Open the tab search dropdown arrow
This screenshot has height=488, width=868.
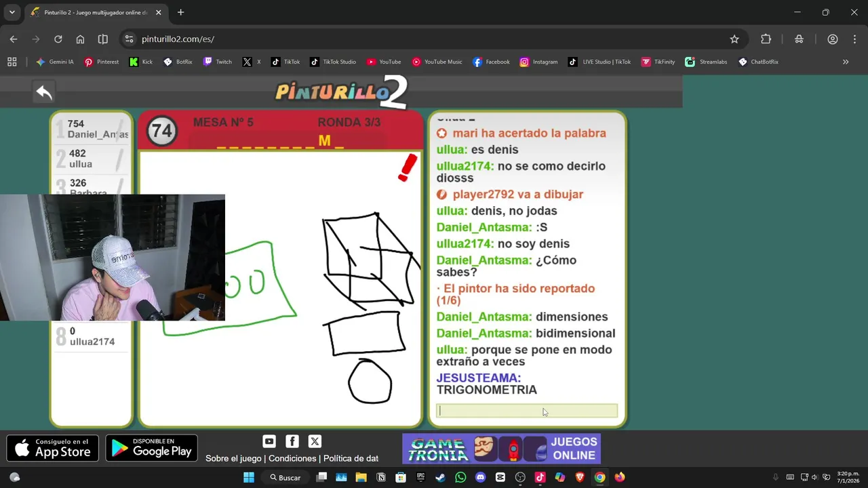tap(12, 12)
